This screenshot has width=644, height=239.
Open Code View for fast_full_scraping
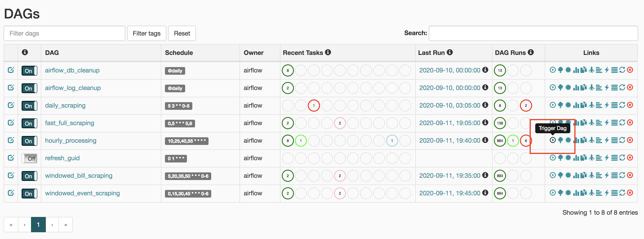coord(606,123)
